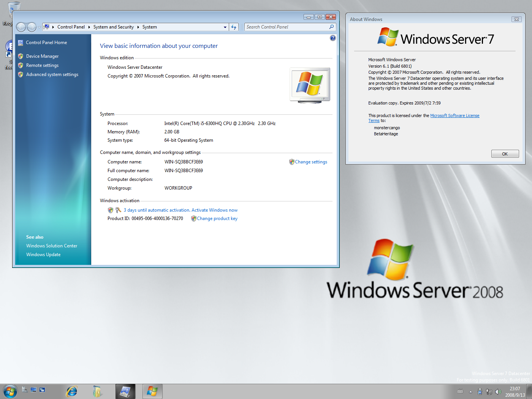The width and height of the screenshot is (532, 399).
Task: Click the Change settings link
Action: tap(311, 162)
